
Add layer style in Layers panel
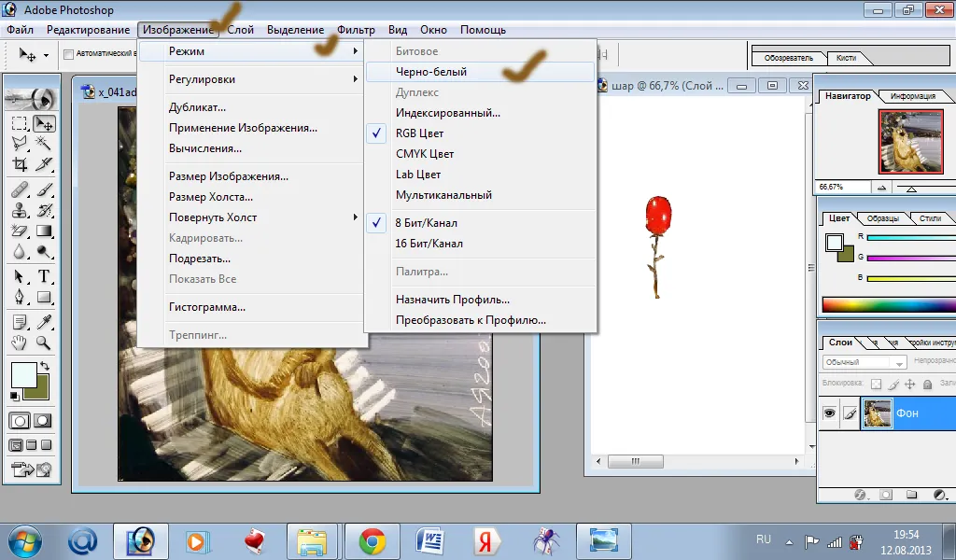pos(860,495)
